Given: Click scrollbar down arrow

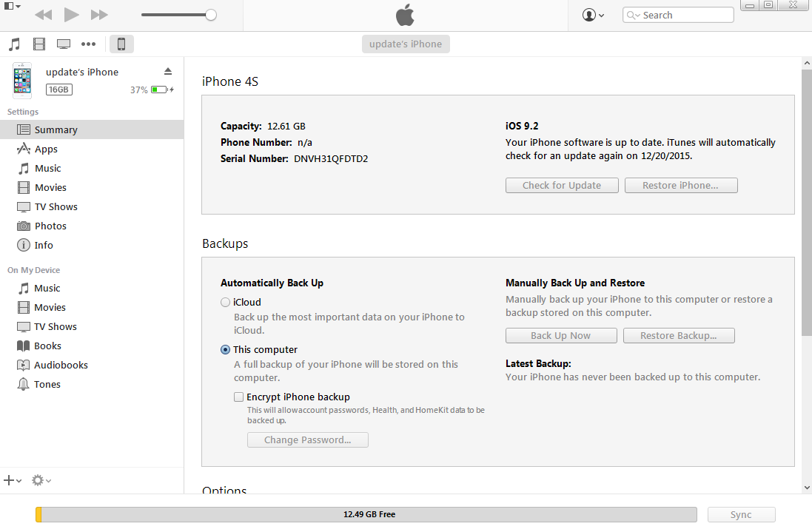Looking at the screenshot, I should [807, 488].
